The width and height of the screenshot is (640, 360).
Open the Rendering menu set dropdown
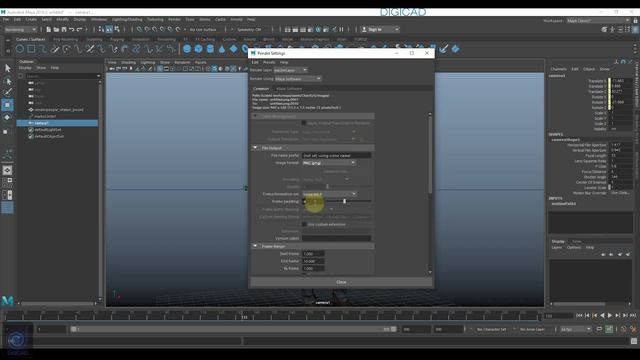20,29
